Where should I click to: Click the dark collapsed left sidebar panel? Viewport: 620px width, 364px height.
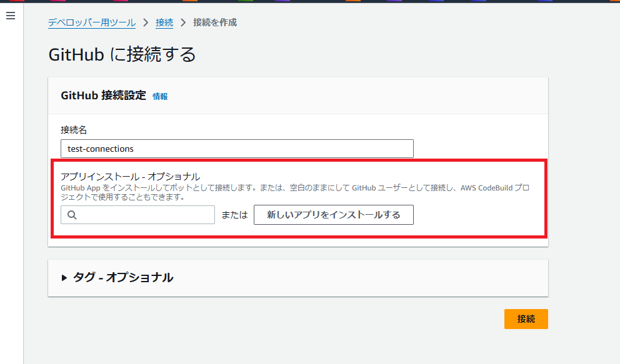(10, 187)
